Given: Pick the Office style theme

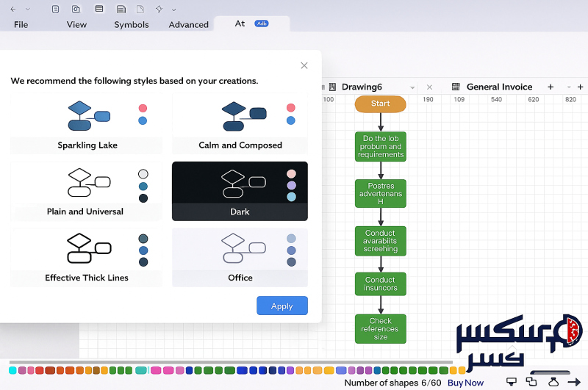Looking at the screenshot, I should pyautogui.click(x=240, y=257).
